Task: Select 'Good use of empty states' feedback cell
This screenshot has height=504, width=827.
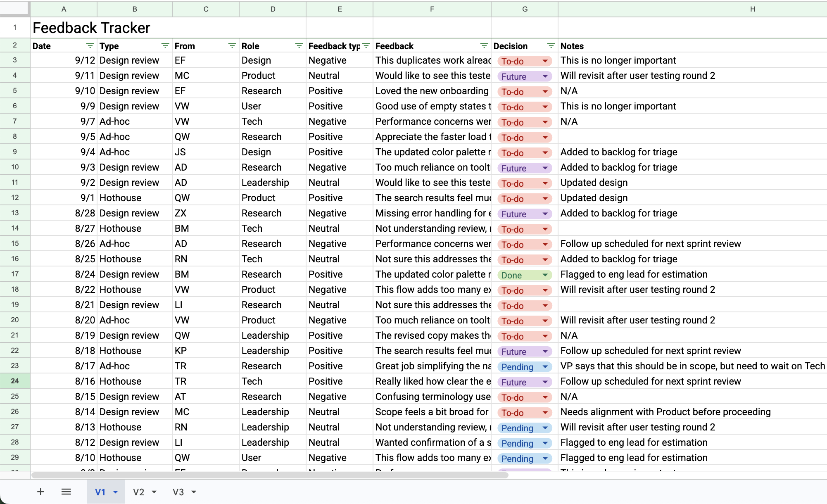Action: [432, 106]
